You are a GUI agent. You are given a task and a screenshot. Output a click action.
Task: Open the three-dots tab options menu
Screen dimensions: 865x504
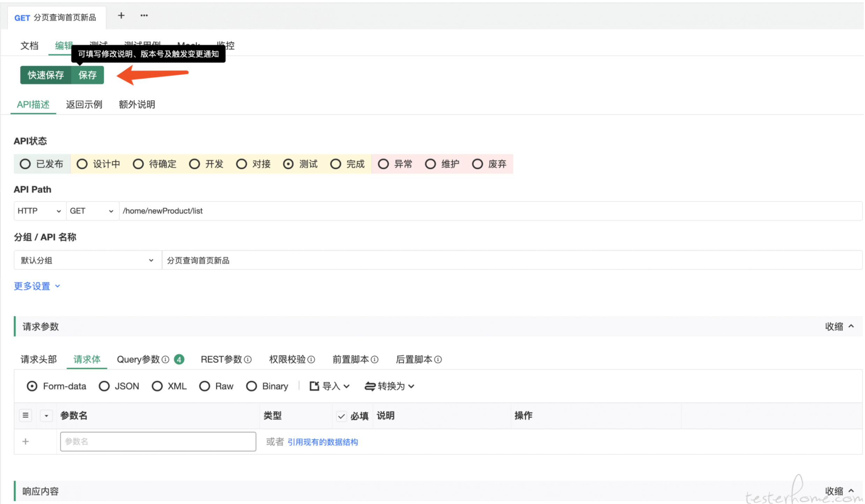144,16
